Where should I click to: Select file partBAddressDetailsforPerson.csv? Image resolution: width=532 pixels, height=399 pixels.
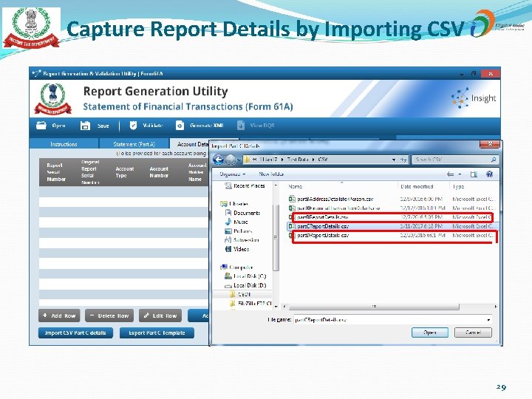tap(335, 199)
